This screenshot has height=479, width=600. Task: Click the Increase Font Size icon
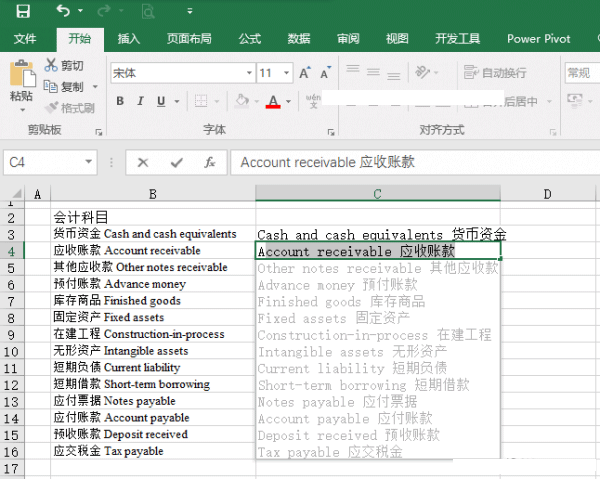pos(305,73)
